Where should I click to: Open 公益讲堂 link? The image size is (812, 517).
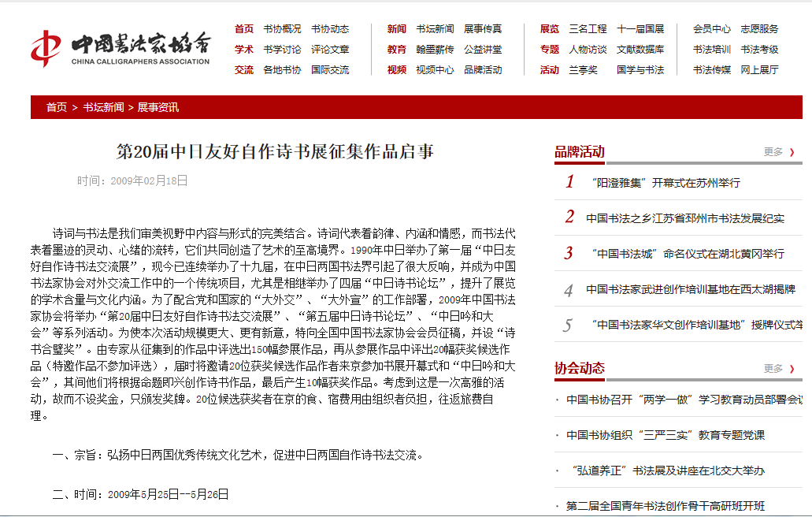483,50
